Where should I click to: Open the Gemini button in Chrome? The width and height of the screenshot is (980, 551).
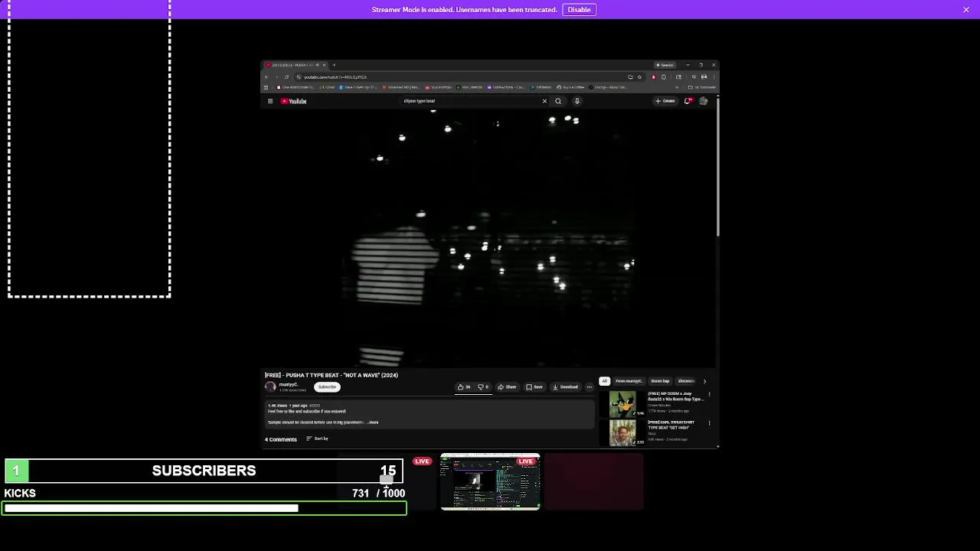[x=665, y=65]
